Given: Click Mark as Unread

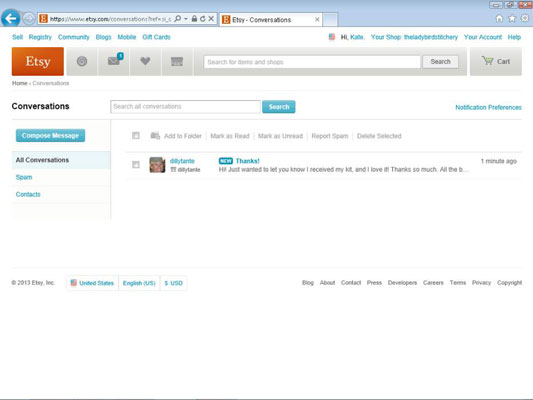Looking at the screenshot, I should point(280,136).
